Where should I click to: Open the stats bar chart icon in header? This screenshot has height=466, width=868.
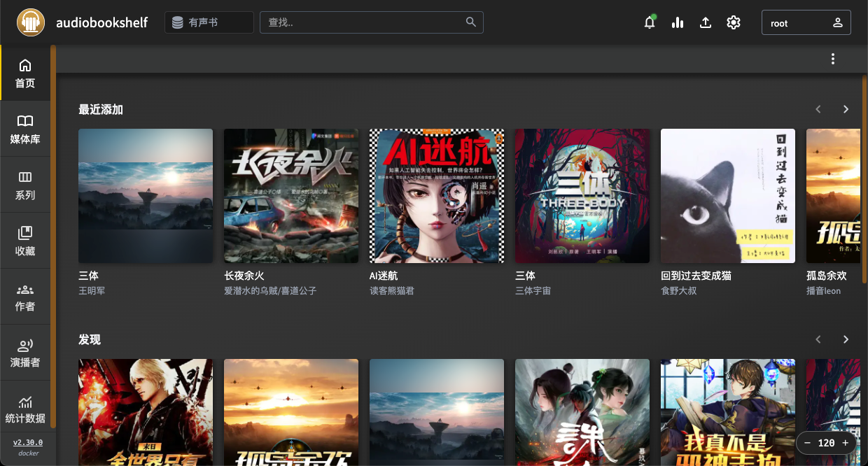coord(678,22)
